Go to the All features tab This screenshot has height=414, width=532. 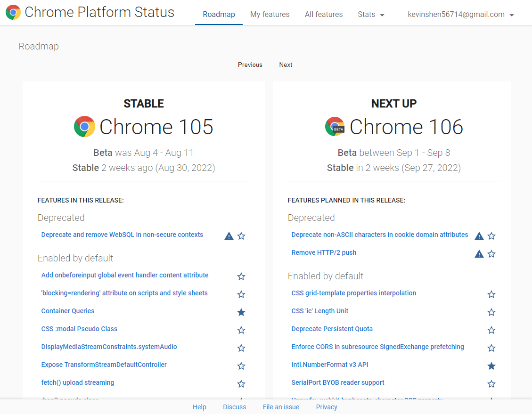[324, 15]
